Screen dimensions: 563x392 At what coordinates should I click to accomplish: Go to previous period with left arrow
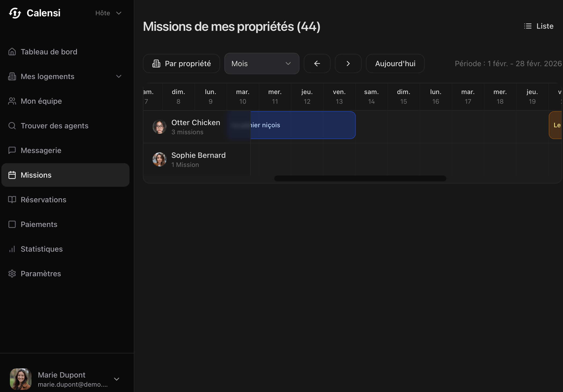[317, 64]
